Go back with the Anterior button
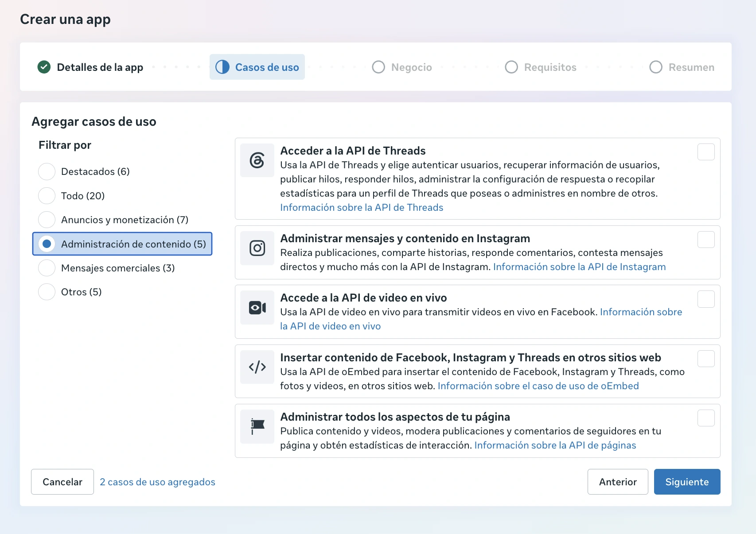 [618, 482]
